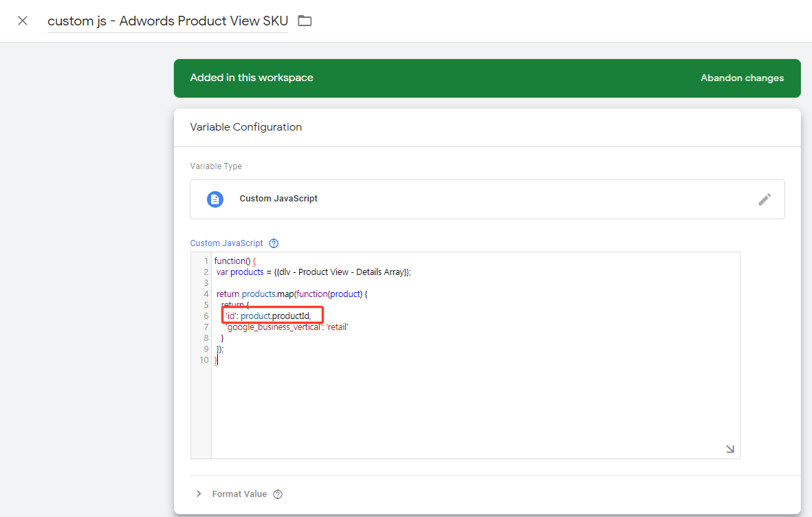This screenshot has width=812, height=517.
Task: Click the 'return products.map' code line
Action: coord(292,294)
